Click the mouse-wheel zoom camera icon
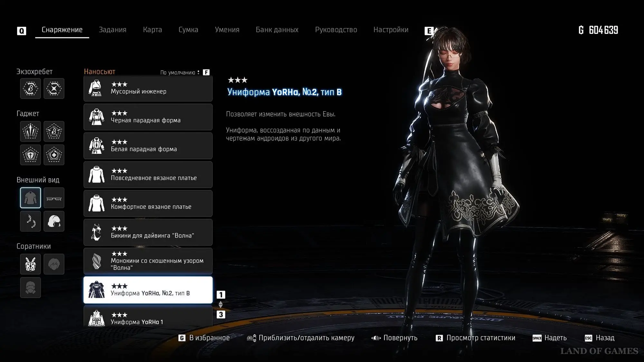644x362 pixels. click(251, 338)
